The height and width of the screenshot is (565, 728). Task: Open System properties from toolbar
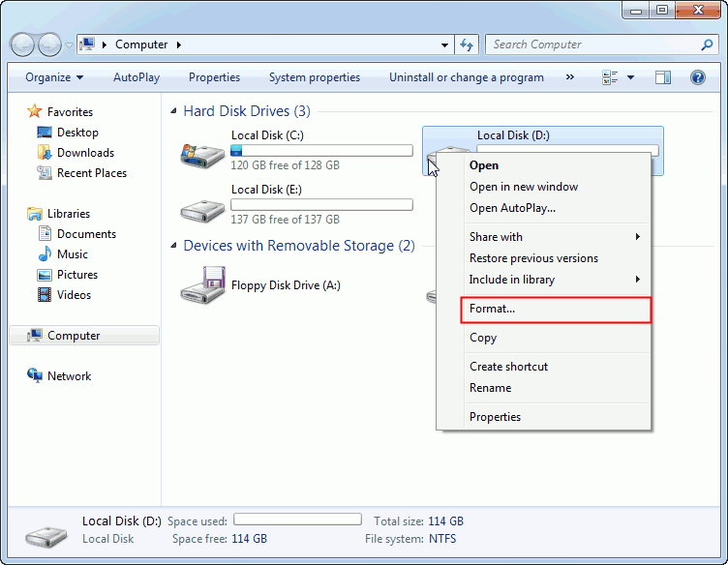[315, 77]
